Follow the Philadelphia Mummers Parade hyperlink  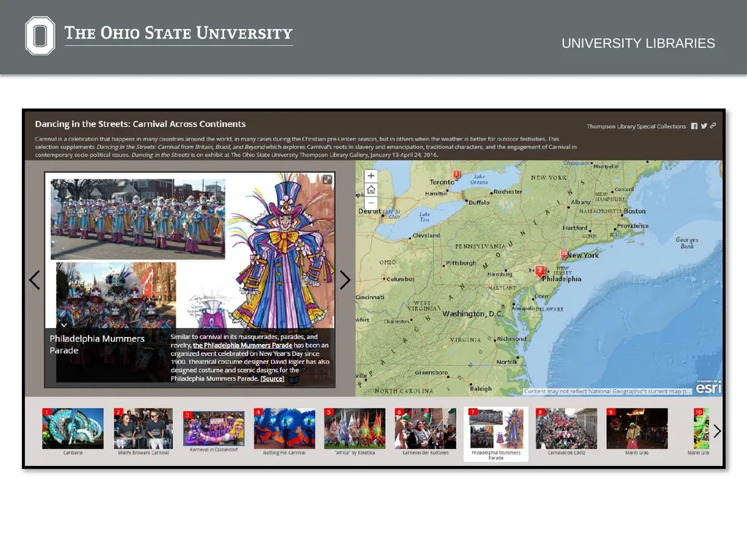pos(242,345)
